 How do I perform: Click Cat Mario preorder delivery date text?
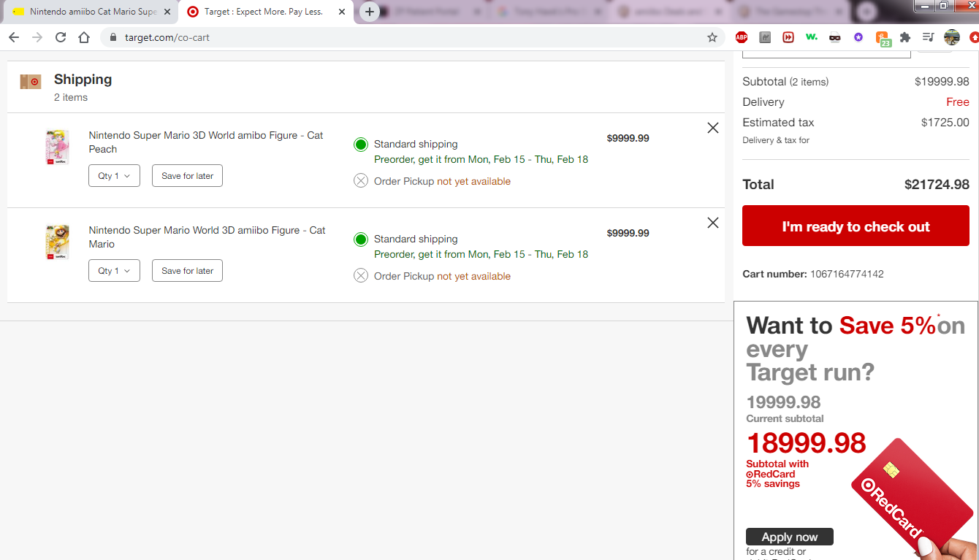481,254
